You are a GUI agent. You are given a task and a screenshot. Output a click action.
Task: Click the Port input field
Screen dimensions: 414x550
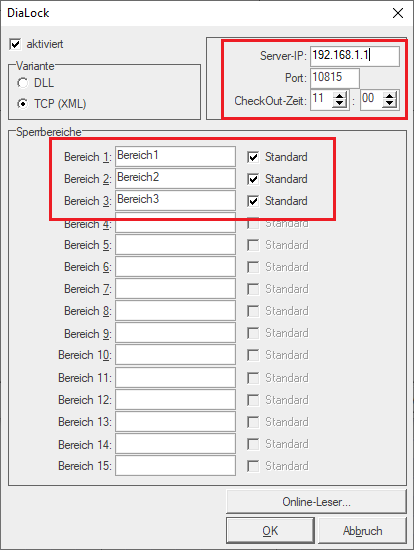coord(335,78)
